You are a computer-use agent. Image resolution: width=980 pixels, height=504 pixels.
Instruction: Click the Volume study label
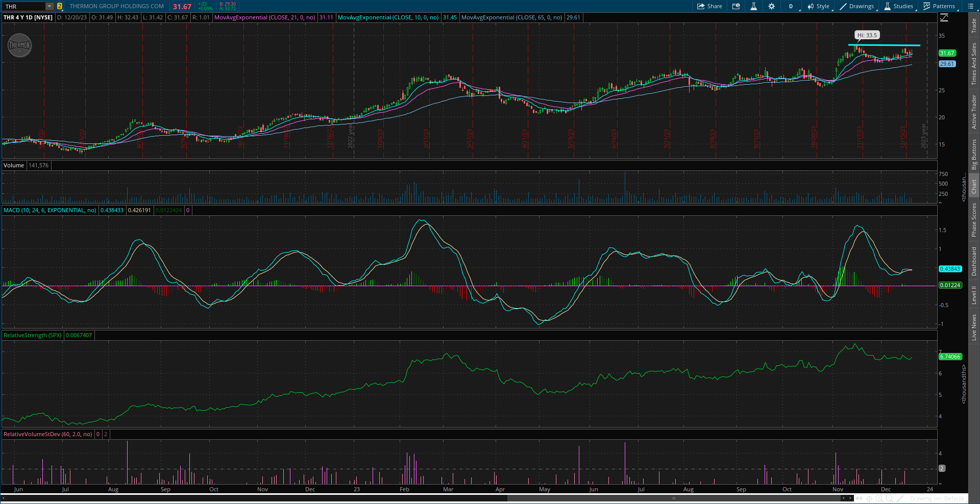(x=14, y=165)
